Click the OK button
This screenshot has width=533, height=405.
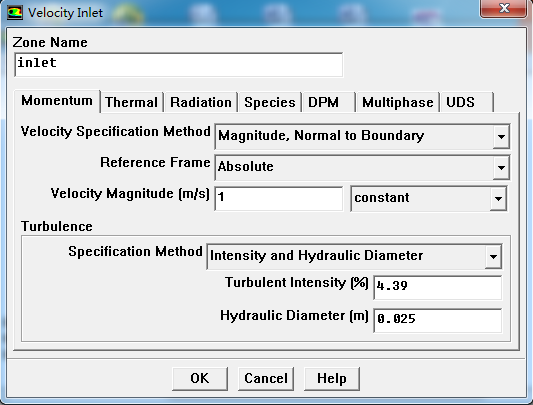[200, 378]
